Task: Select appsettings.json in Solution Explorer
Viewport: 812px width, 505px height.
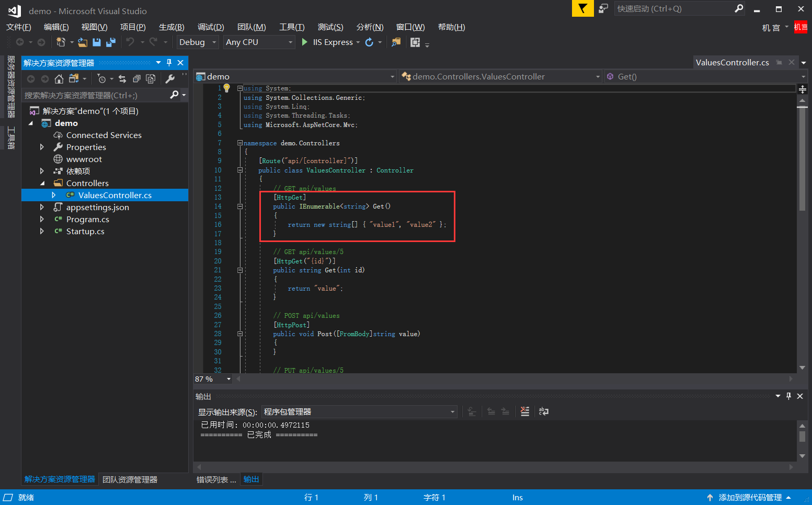Action: (97, 208)
